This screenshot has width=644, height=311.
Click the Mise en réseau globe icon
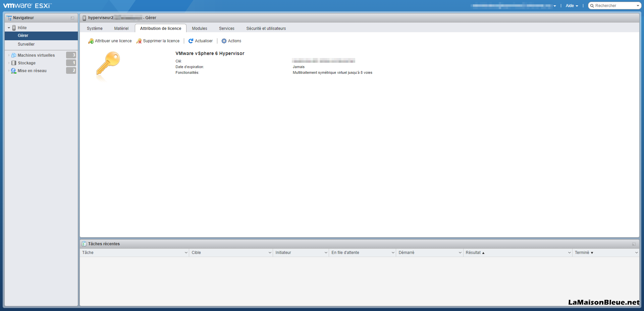[x=14, y=71]
